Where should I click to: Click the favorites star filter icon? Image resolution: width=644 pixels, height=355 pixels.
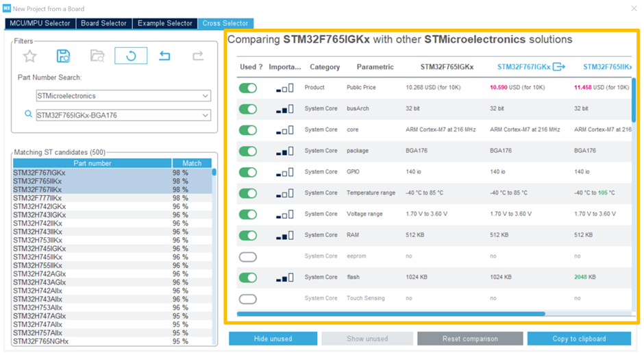(x=29, y=56)
